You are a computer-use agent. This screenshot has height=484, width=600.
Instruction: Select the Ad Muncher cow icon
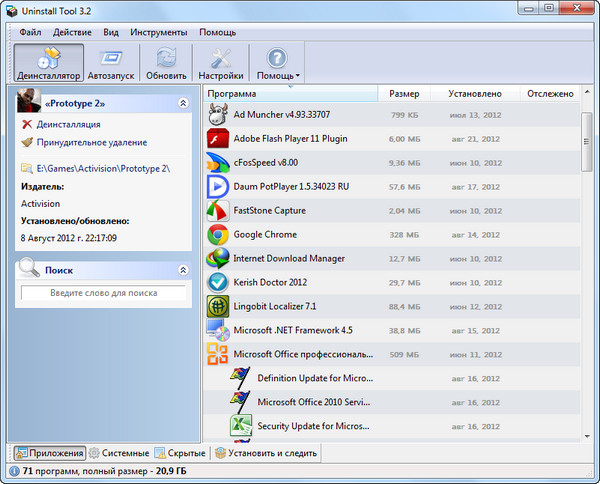pos(218,115)
